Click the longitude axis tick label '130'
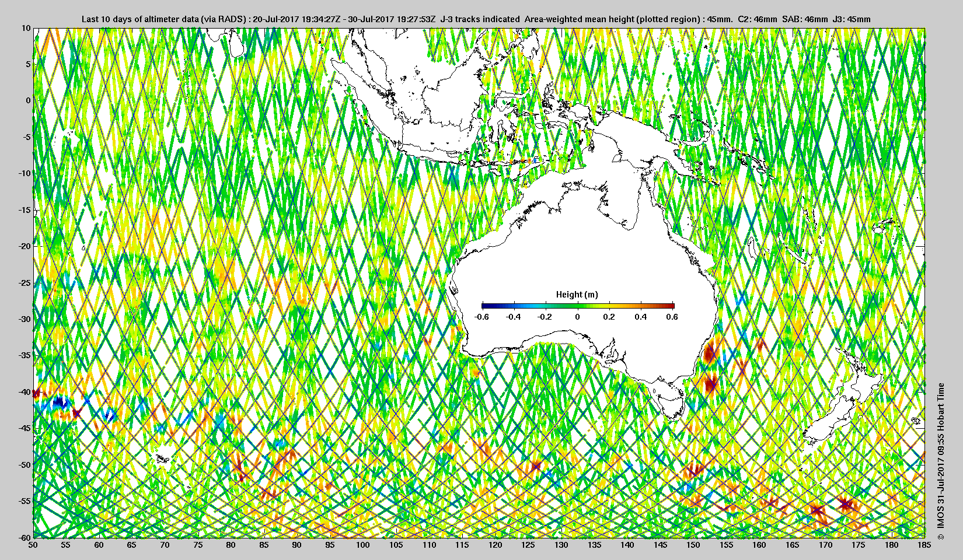The image size is (963, 560). point(561,545)
